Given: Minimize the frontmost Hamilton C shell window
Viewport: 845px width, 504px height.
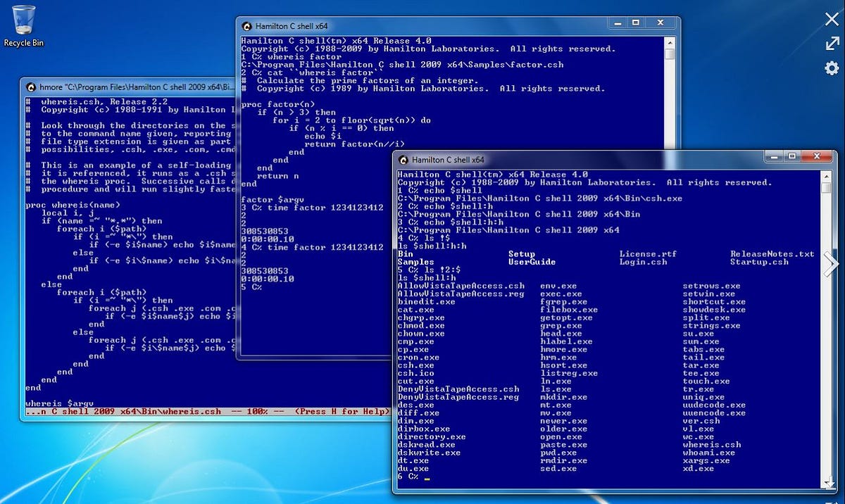Looking at the screenshot, I should coord(775,157).
